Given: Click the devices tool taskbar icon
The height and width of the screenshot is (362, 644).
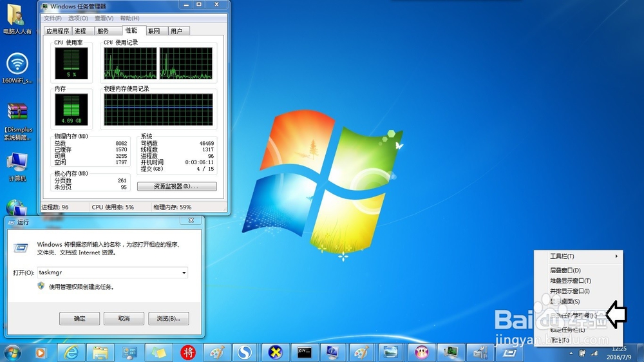Looking at the screenshot, I should pyautogui.click(x=480, y=352).
